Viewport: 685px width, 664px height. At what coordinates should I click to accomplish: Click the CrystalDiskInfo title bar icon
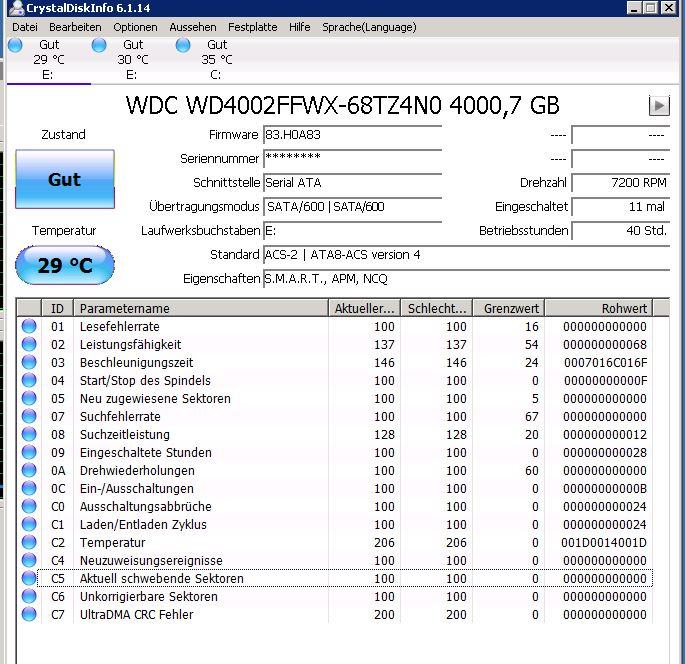click(16, 7)
